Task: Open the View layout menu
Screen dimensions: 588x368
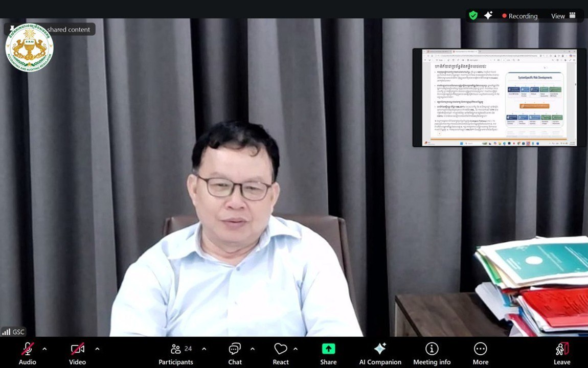Action: click(563, 16)
